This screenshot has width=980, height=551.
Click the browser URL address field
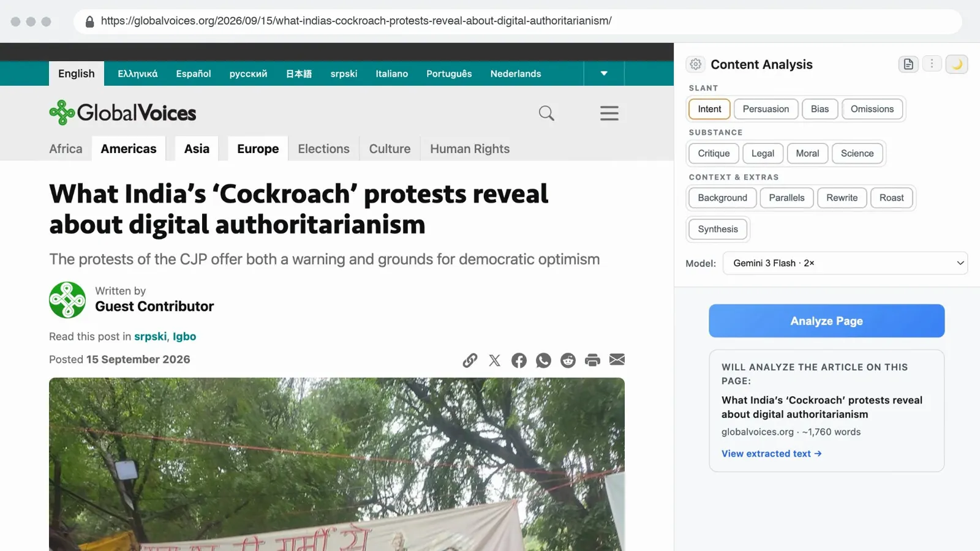click(x=518, y=21)
